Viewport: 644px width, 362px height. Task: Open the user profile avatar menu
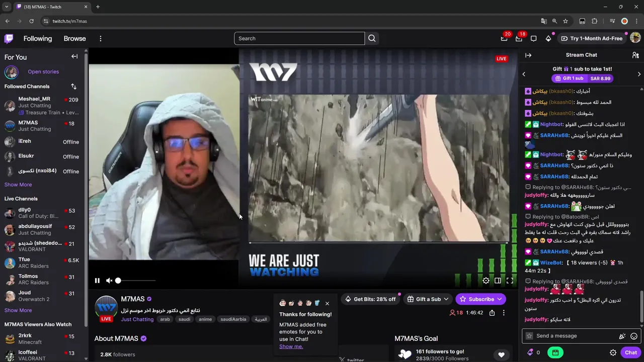point(635,38)
